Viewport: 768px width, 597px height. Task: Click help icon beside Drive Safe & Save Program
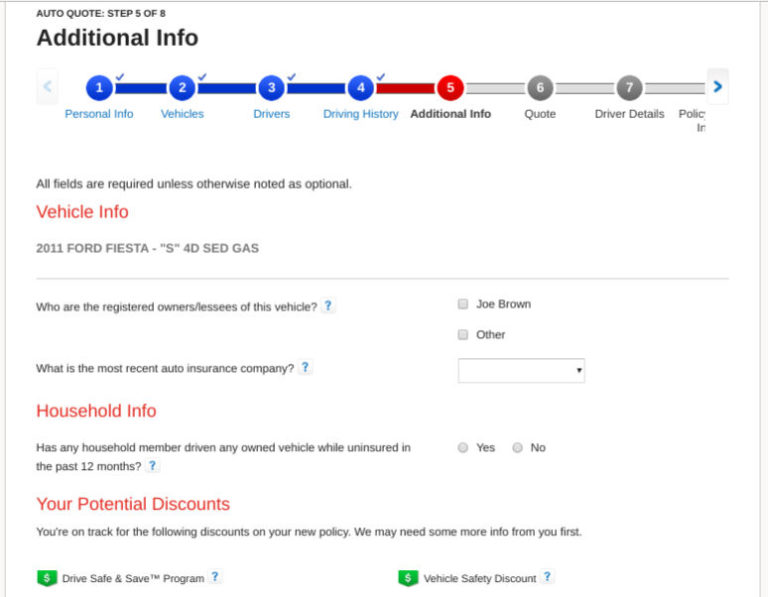[215, 577]
